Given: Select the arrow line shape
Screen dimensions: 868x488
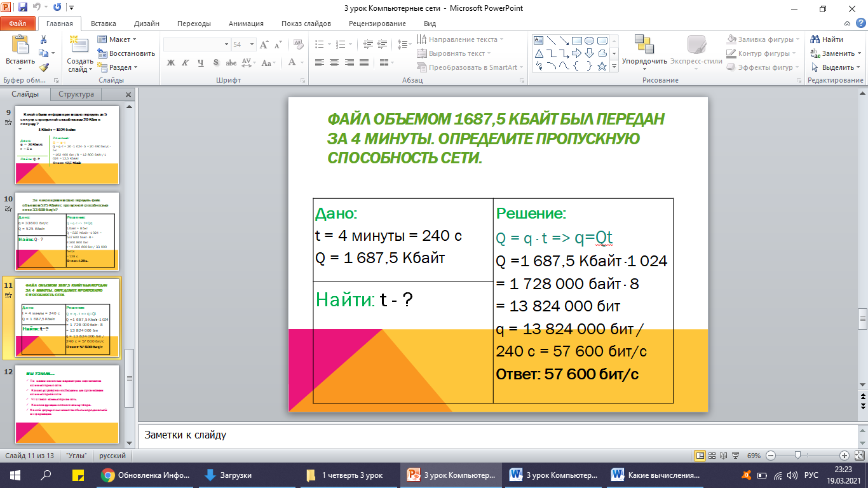Looking at the screenshot, I should click(x=564, y=40).
